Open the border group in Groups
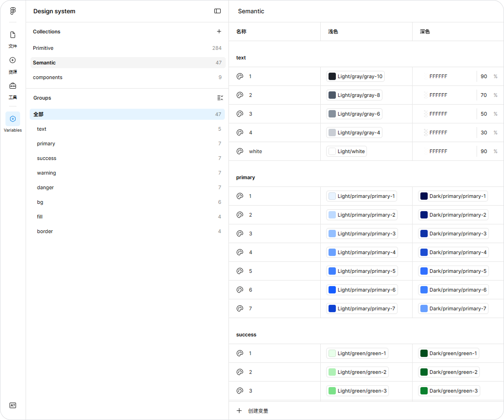The image size is (504, 420). (127, 231)
